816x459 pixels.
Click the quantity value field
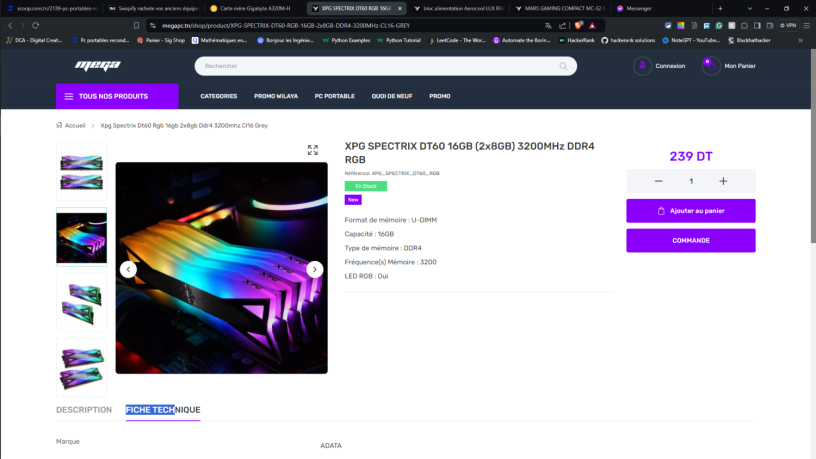tap(691, 181)
